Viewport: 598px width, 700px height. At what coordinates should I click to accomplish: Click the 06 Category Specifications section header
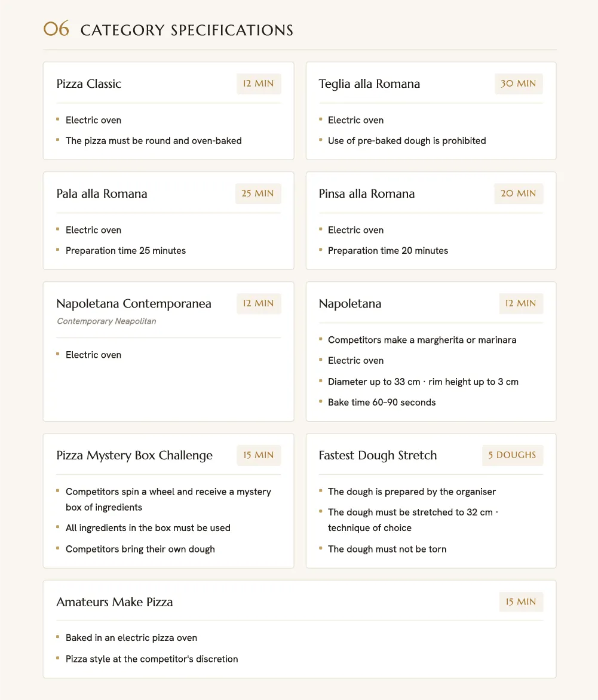point(168,29)
